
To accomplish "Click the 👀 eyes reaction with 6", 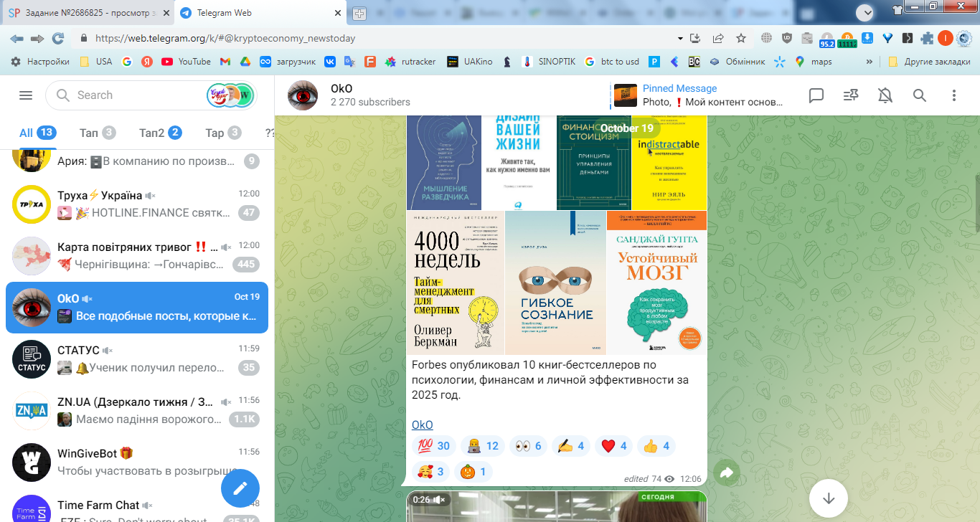I will click(528, 446).
